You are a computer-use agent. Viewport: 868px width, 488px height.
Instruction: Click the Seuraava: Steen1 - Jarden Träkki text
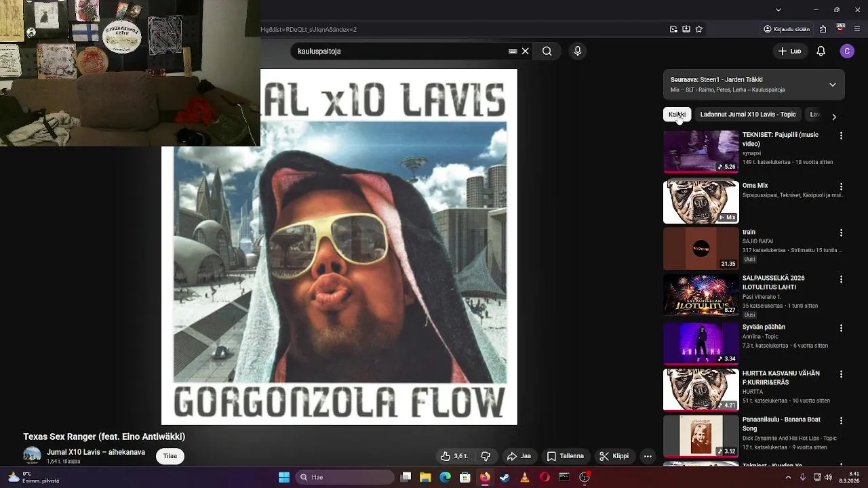pos(716,79)
